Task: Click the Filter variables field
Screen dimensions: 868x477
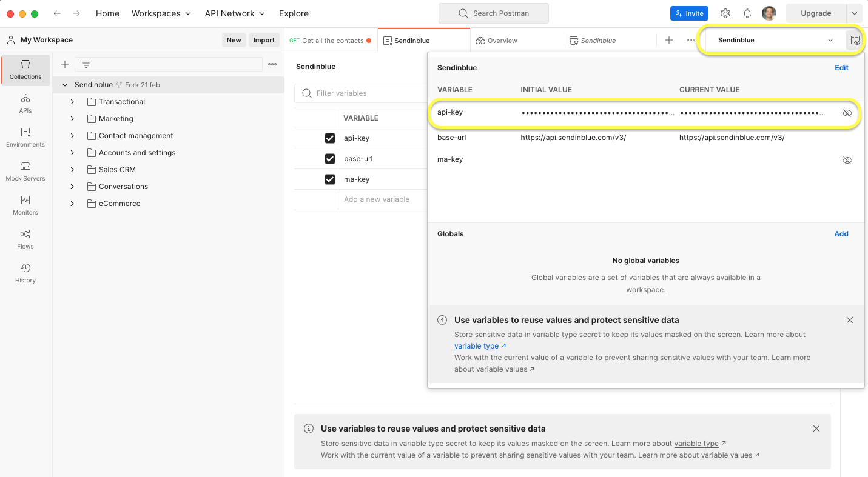Action: click(x=361, y=93)
